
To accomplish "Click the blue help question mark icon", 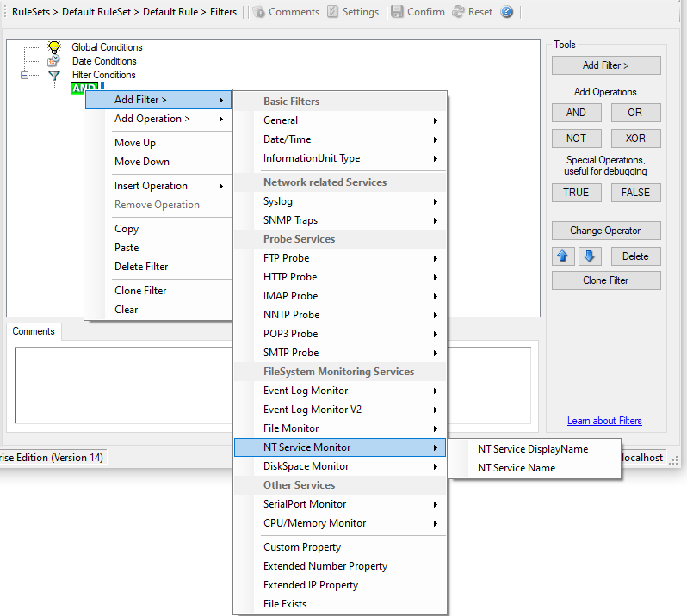I will [507, 12].
